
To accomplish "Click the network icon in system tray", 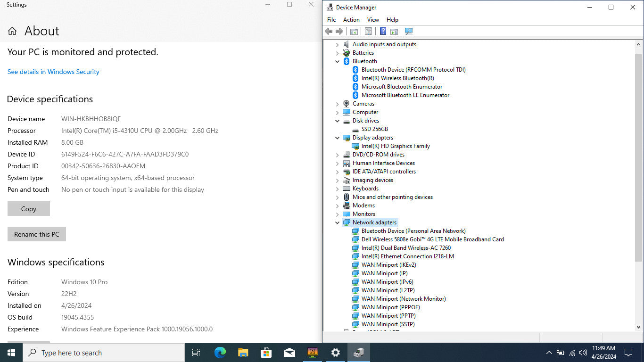I will pos(572,353).
